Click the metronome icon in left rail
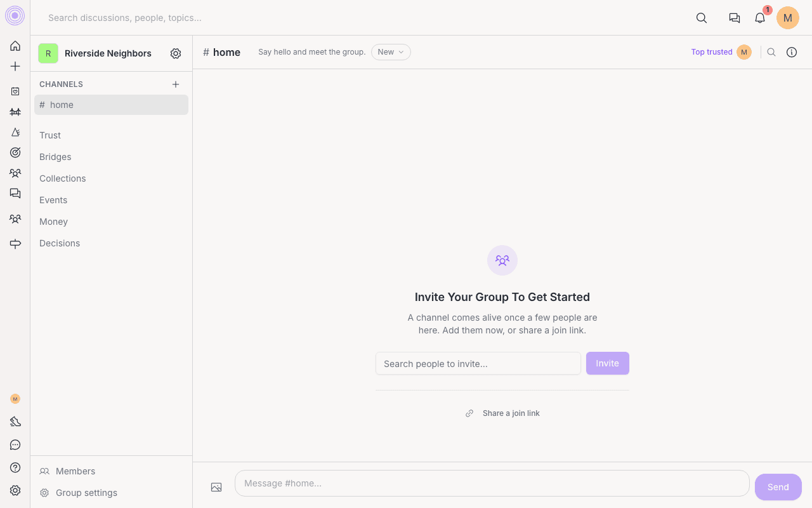This screenshot has width=812, height=508. [15, 132]
